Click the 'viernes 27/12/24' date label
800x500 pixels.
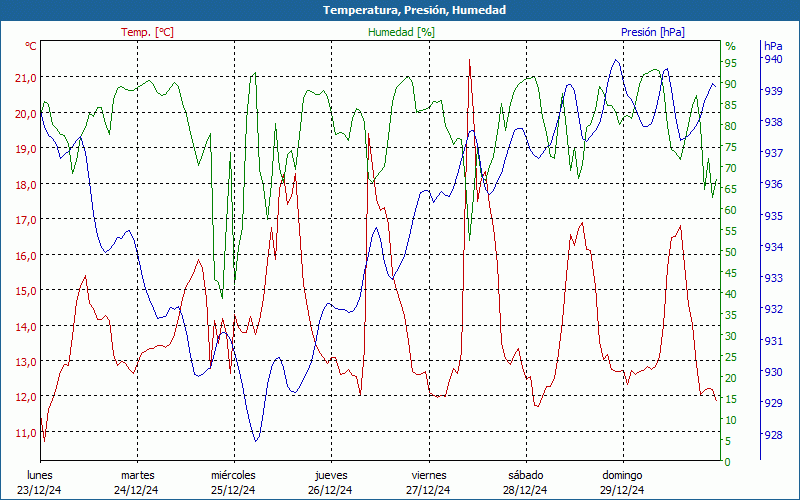[x=429, y=483]
